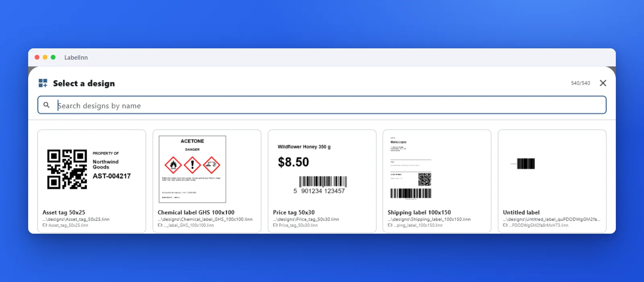Open the Asset tag 50x25 thumbnail
This screenshot has width=644, height=282.
pos(89,169)
